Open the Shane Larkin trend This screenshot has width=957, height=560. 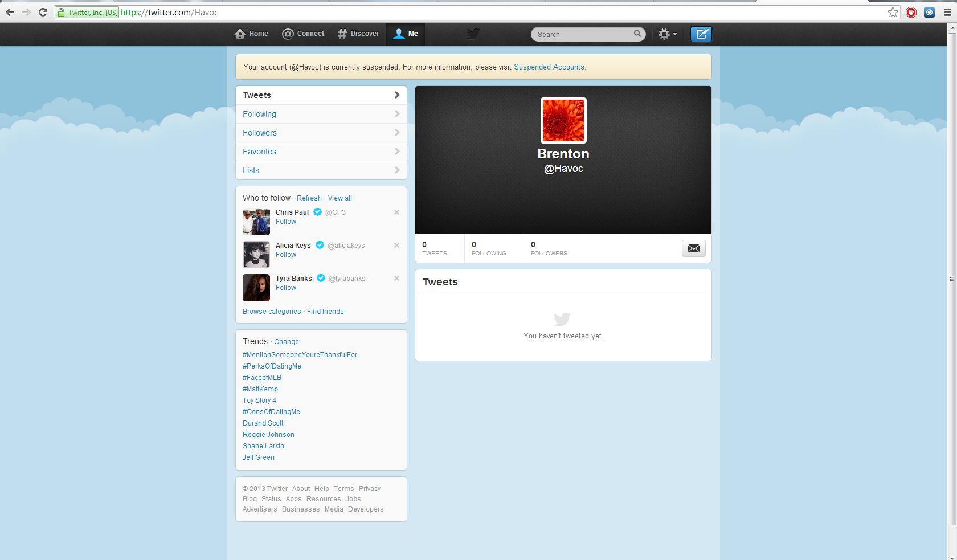pyautogui.click(x=263, y=446)
